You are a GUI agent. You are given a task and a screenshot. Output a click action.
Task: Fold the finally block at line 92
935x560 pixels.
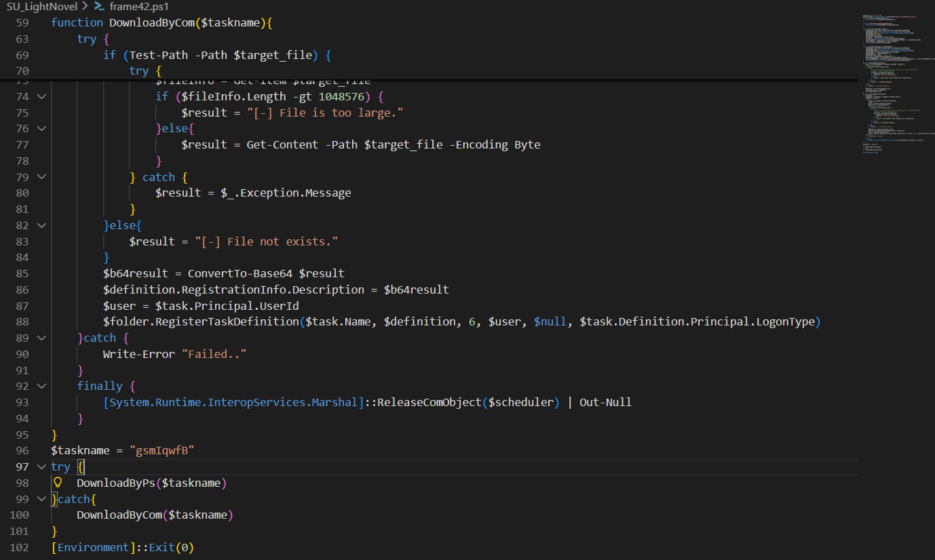pos(41,386)
